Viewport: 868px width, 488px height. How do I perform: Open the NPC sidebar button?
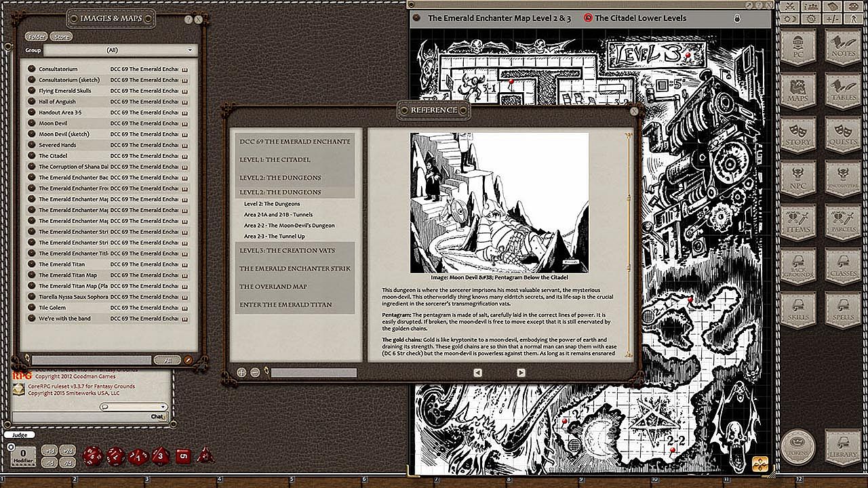[797, 178]
